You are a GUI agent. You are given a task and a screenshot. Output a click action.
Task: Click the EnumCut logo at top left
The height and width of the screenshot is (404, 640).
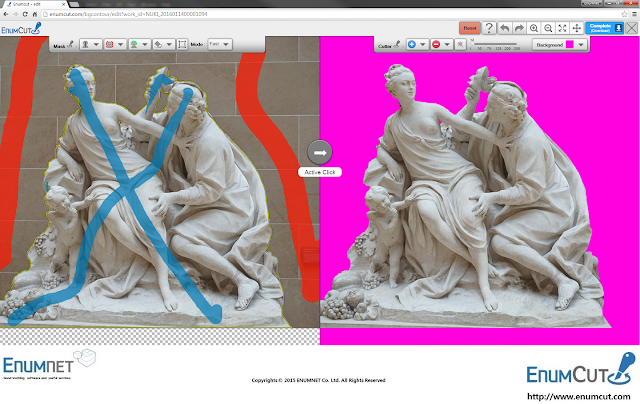(x=21, y=29)
